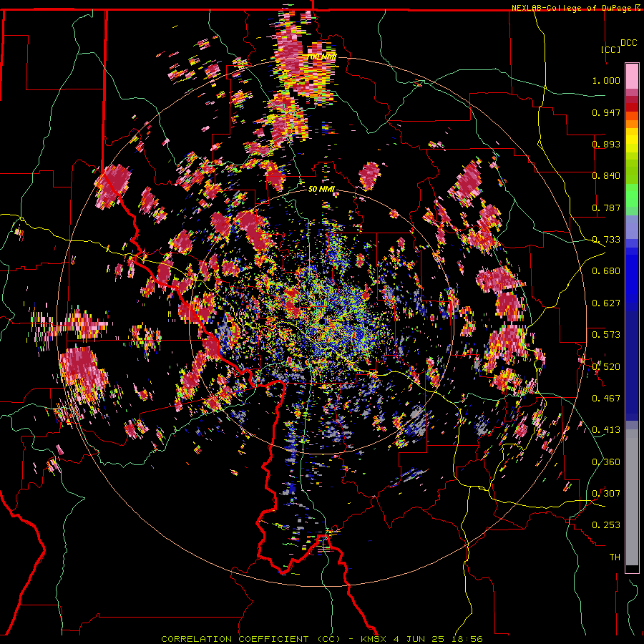
Task: Pick the gray segment near 0.307 on scale
Action: click(x=632, y=497)
